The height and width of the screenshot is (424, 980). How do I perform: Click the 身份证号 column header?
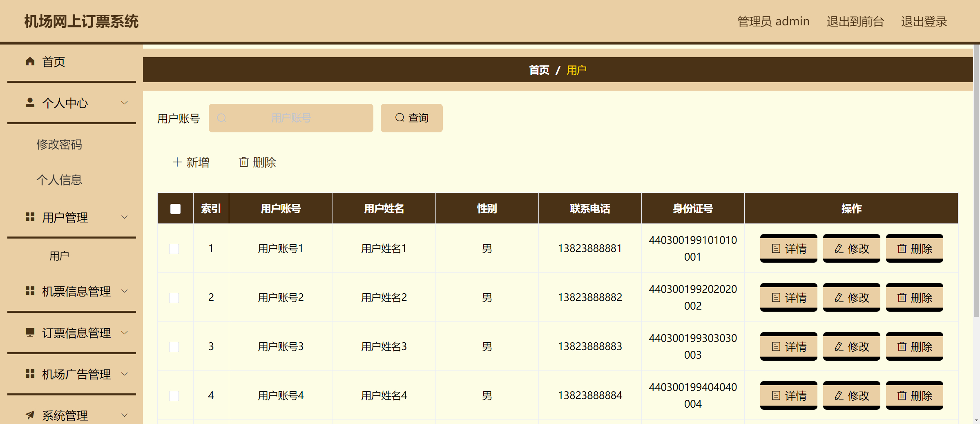click(693, 209)
